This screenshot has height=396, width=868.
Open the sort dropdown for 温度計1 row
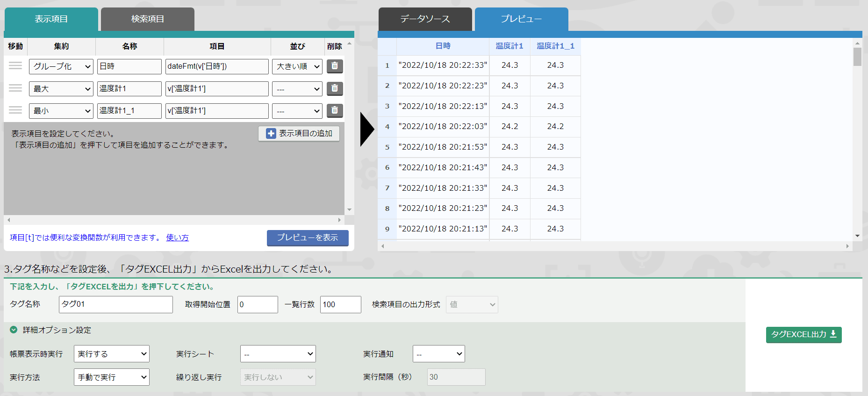point(297,89)
